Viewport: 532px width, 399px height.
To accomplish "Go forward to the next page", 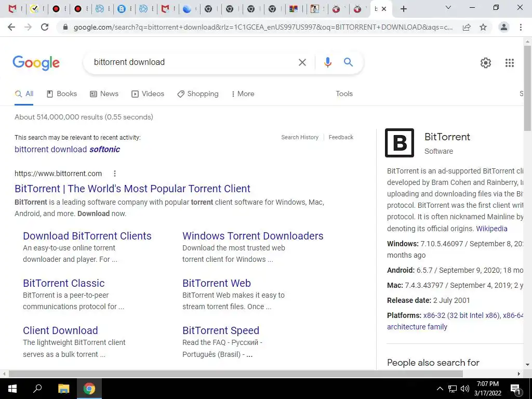I will 28,27.
